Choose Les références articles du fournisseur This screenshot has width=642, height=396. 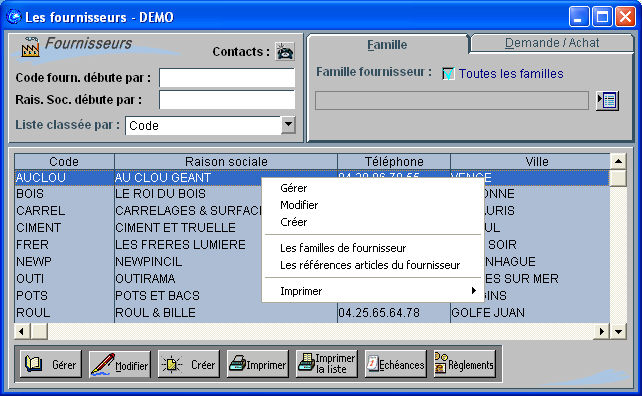[370, 265]
